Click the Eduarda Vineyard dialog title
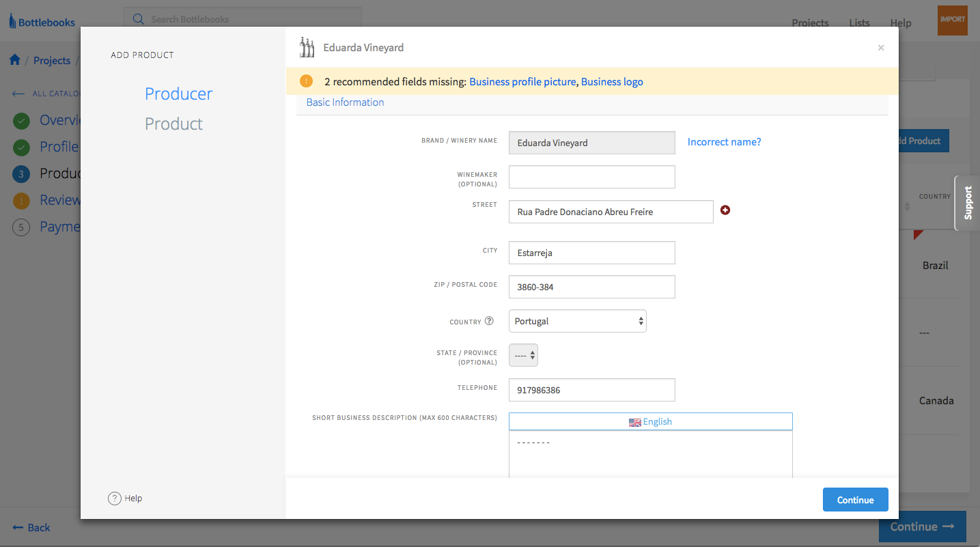 363,48
